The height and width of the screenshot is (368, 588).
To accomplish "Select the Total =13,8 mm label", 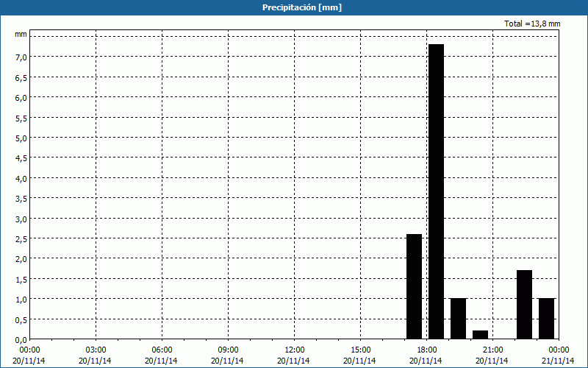I will 532,24.
